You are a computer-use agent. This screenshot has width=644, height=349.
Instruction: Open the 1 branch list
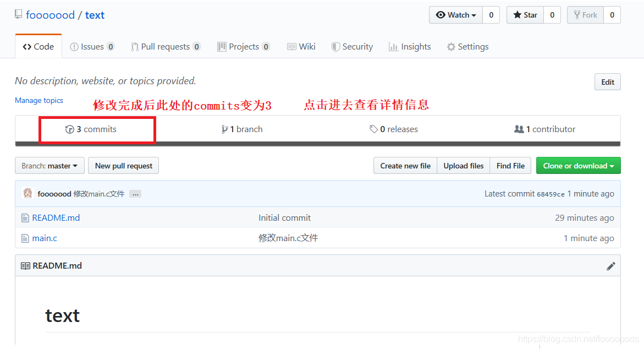[x=242, y=129]
